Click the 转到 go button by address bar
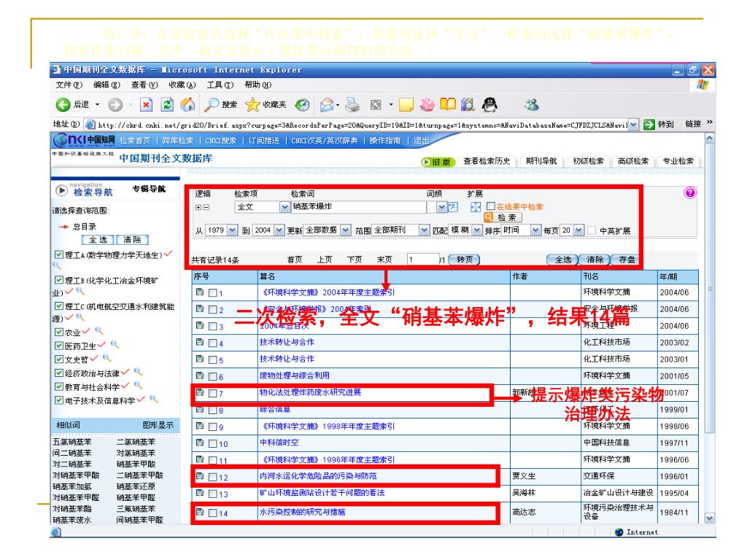This screenshot has width=747, height=560. click(x=659, y=124)
